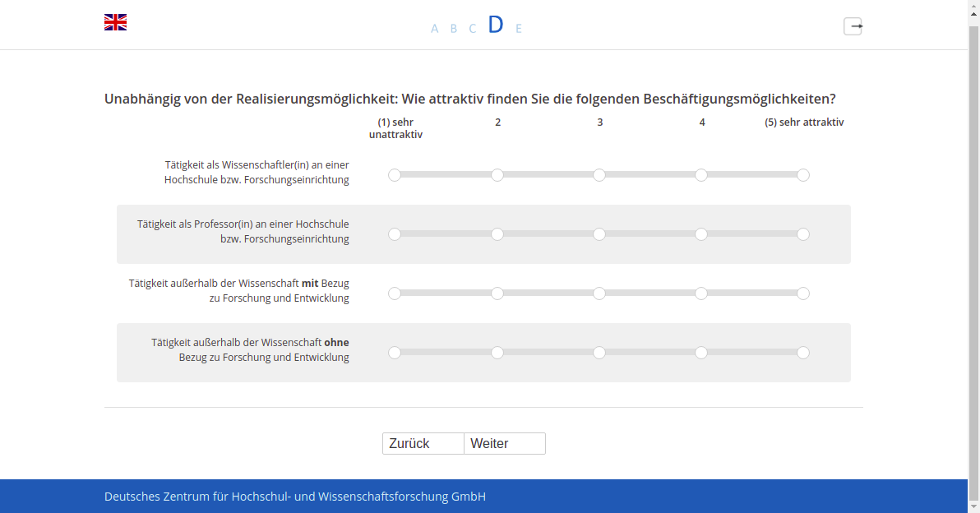Click the logout arrow icon

pyautogui.click(x=853, y=26)
